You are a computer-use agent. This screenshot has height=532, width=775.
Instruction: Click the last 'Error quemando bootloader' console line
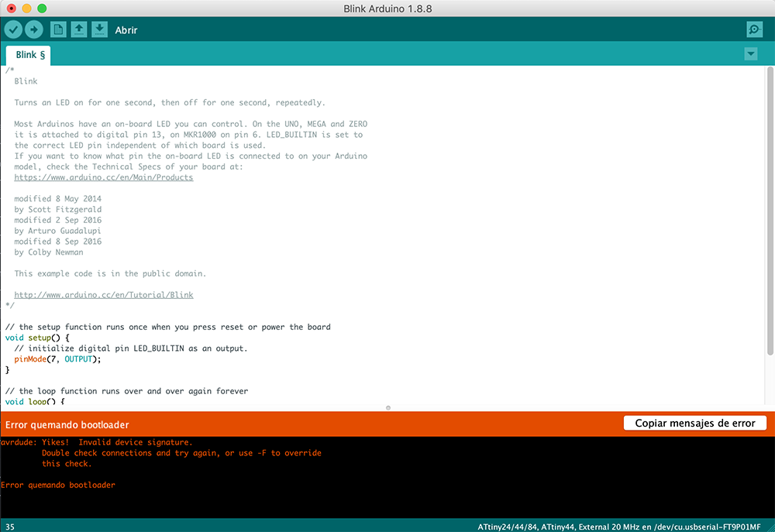click(58, 485)
